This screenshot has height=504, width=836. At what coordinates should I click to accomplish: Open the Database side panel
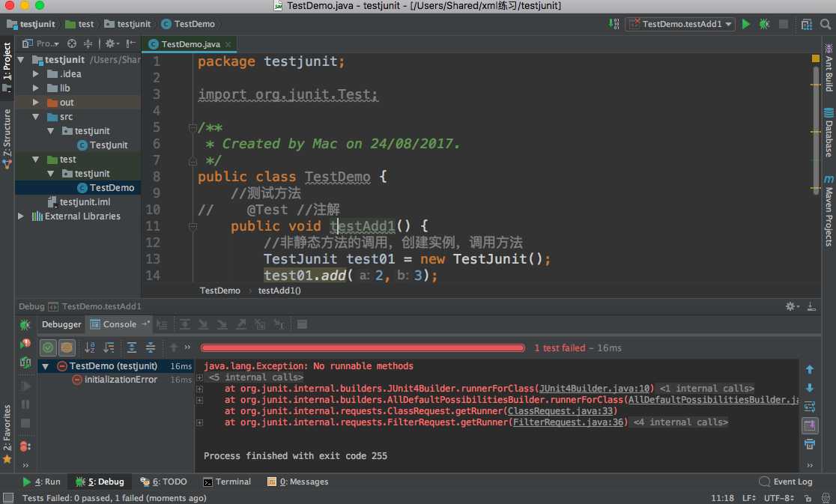coord(829,133)
